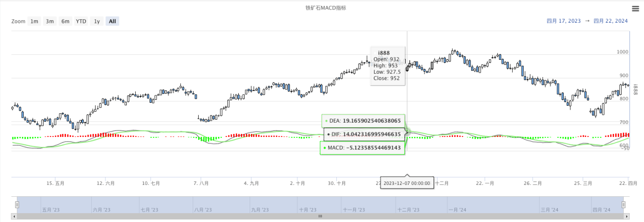Click the i888 OHLC tooltip box
The height and width of the screenshot is (222, 644).
click(388, 65)
